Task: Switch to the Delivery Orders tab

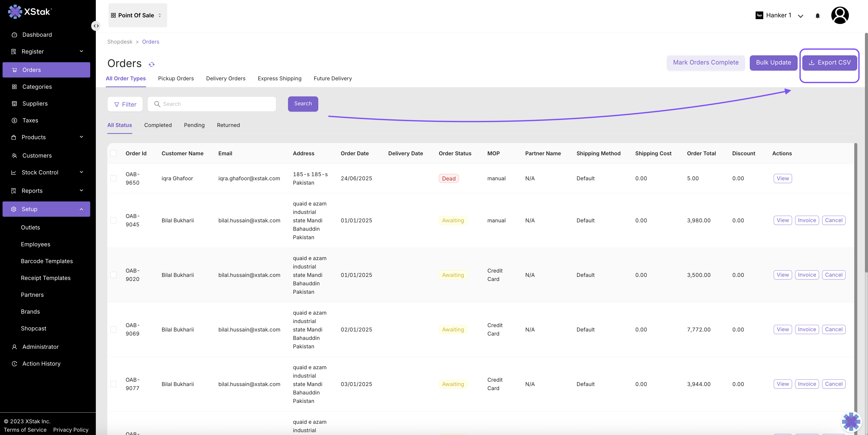Action: pyautogui.click(x=226, y=79)
